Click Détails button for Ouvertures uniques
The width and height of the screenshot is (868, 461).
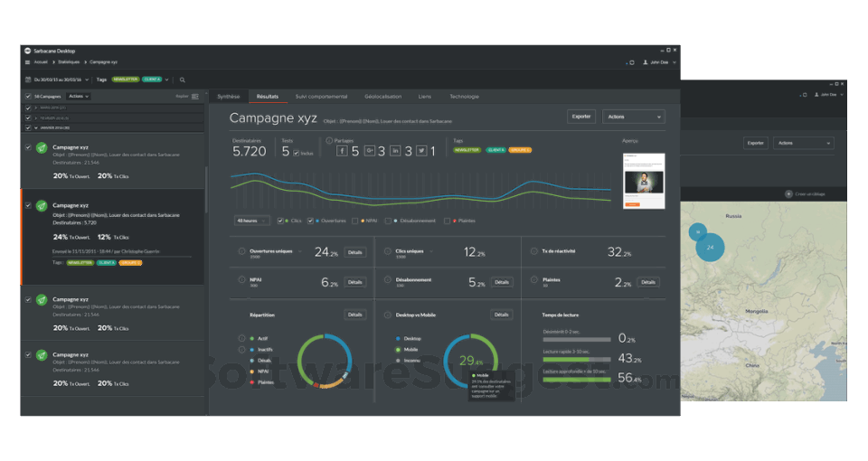point(354,252)
